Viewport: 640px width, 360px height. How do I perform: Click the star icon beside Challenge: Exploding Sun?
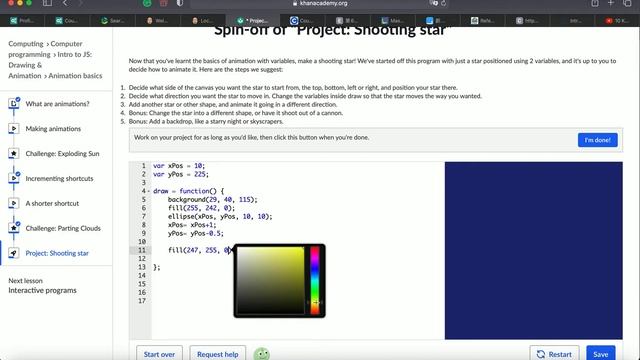point(13,153)
